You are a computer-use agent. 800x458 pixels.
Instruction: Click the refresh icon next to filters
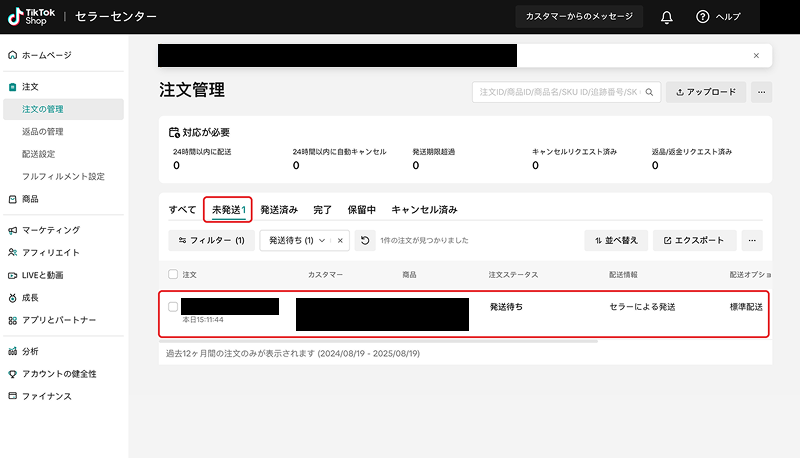(366, 240)
